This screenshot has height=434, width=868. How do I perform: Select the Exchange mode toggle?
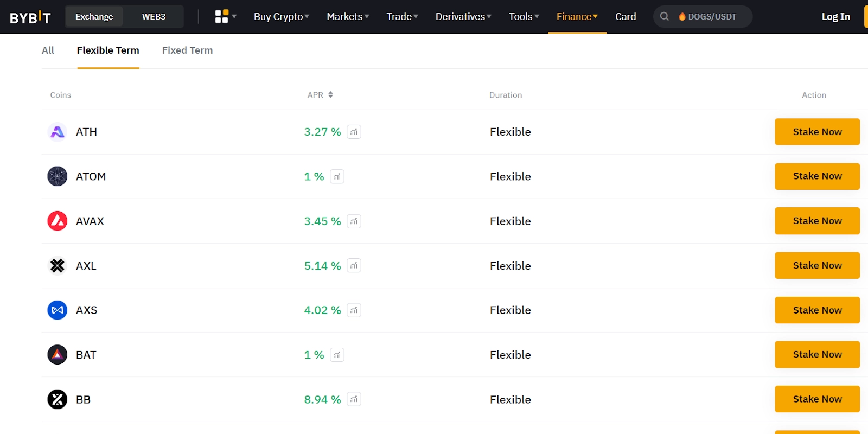pyautogui.click(x=94, y=17)
